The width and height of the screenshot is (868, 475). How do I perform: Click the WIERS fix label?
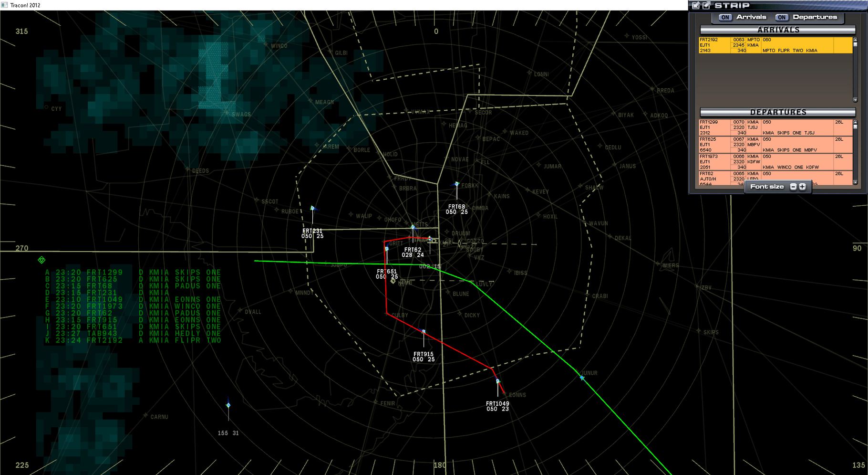pos(670,266)
